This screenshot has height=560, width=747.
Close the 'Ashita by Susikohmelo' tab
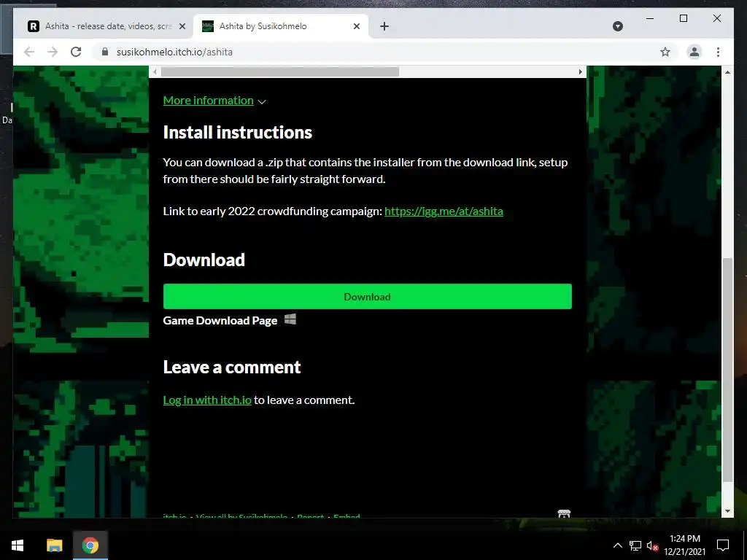coord(356,26)
